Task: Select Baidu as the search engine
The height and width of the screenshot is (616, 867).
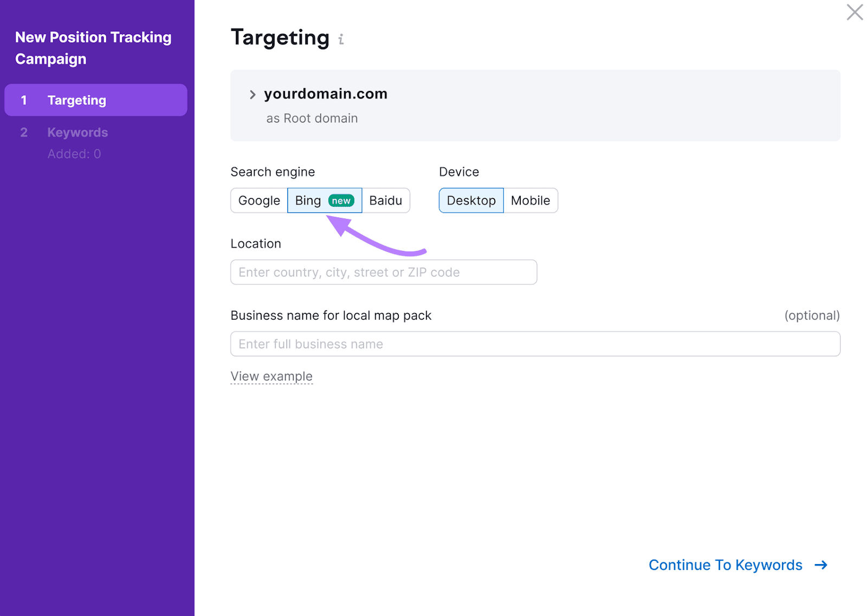Action: point(386,200)
